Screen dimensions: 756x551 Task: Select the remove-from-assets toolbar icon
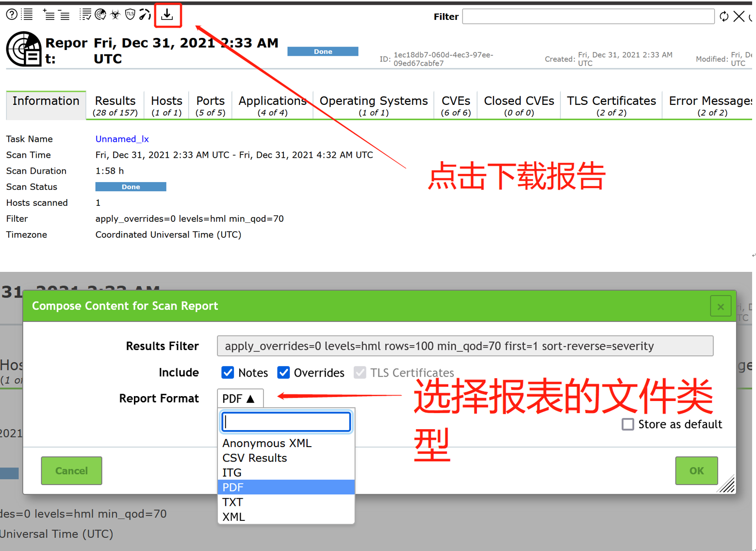64,15
